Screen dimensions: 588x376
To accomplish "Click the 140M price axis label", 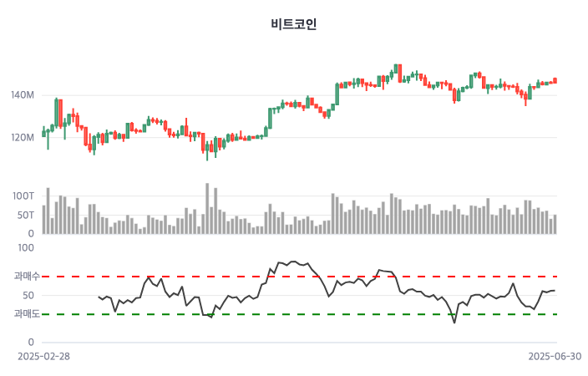I will [x=23, y=95].
